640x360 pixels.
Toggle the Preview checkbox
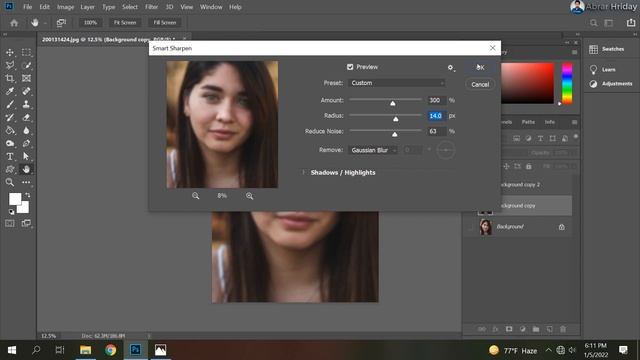pos(350,67)
